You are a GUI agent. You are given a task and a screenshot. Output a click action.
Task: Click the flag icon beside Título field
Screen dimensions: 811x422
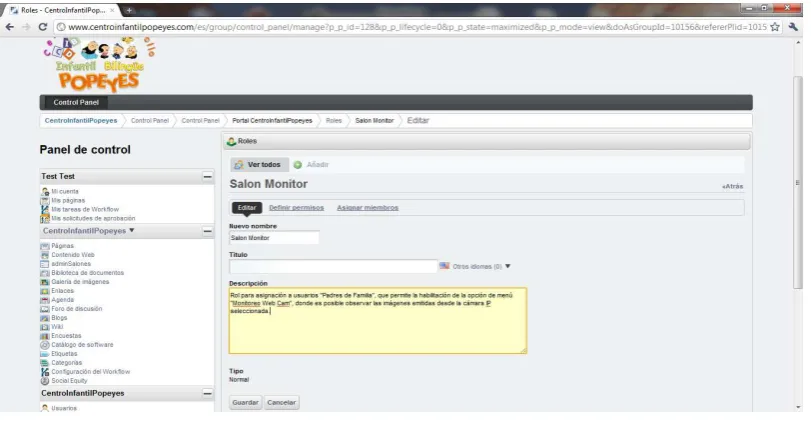pos(444,266)
